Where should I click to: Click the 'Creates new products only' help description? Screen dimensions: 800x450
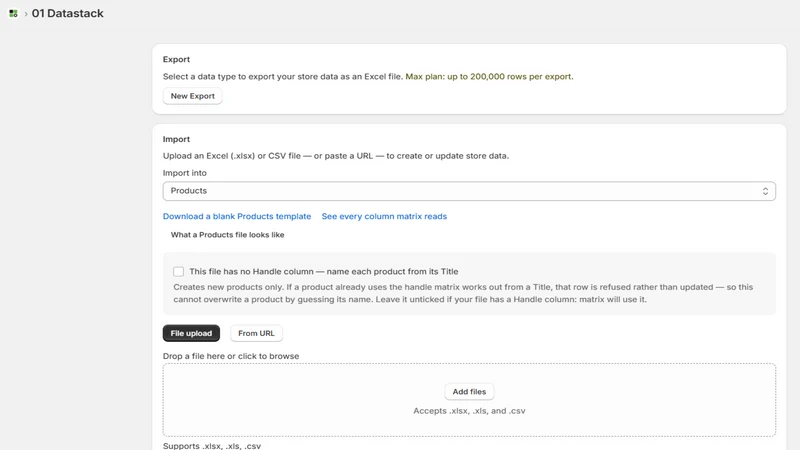pyautogui.click(x=463, y=293)
